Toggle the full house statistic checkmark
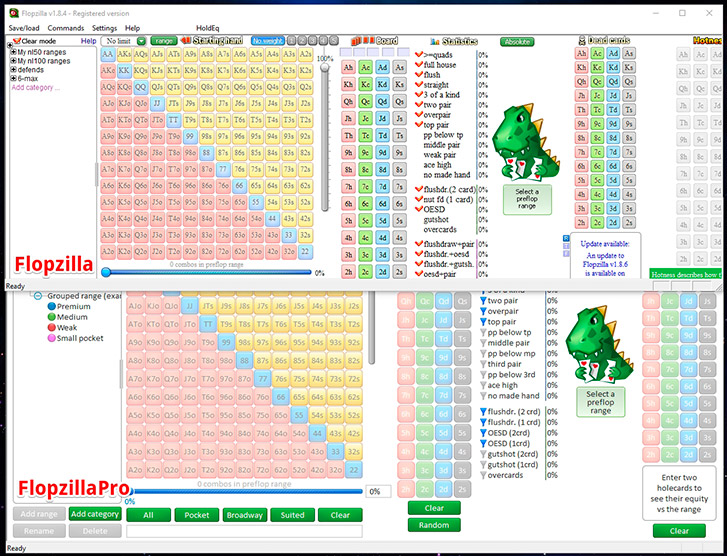 pyautogui.click(x=419, y=65)
